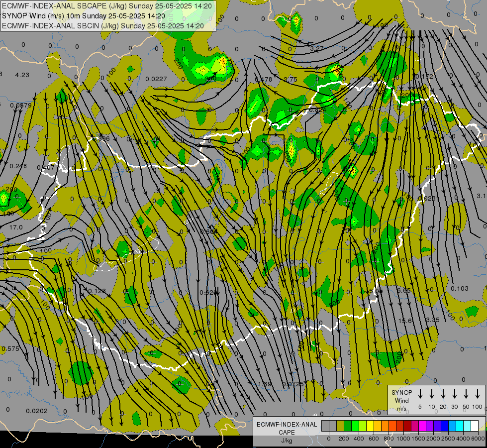Click the 1.89 value on the map

pos(265,384)
